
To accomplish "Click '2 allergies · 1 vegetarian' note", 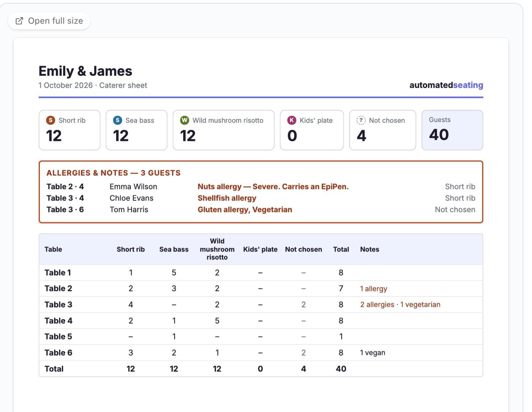I will pyautogui.click(x=400, y=305).
